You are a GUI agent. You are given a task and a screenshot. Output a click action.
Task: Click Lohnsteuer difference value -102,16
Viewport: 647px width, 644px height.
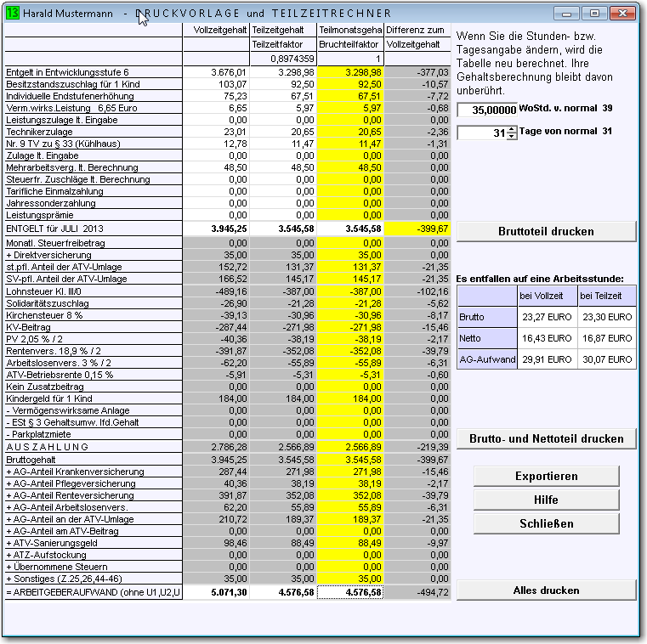[417, 291]
